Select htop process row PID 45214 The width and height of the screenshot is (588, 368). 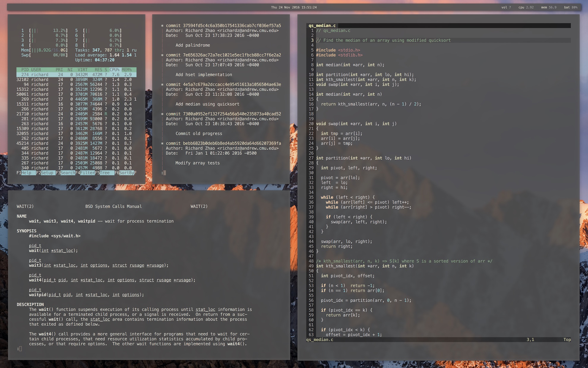pos(76,143)
